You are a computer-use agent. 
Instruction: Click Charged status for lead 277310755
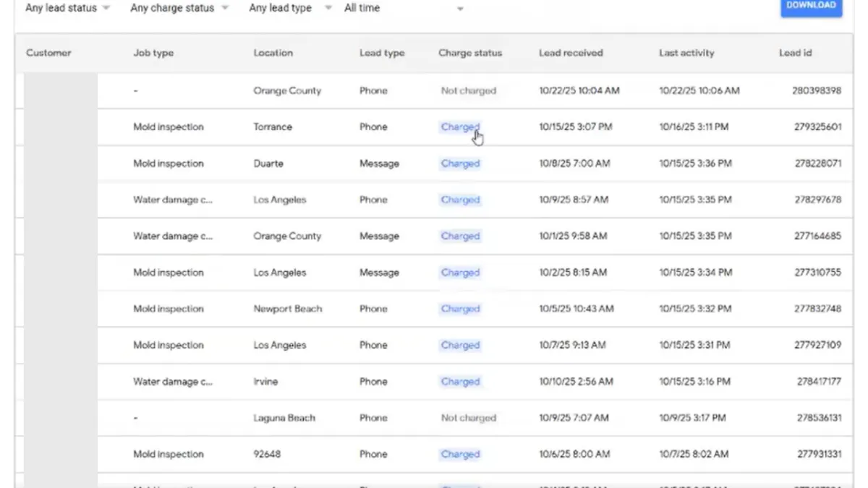click(460, 273)
